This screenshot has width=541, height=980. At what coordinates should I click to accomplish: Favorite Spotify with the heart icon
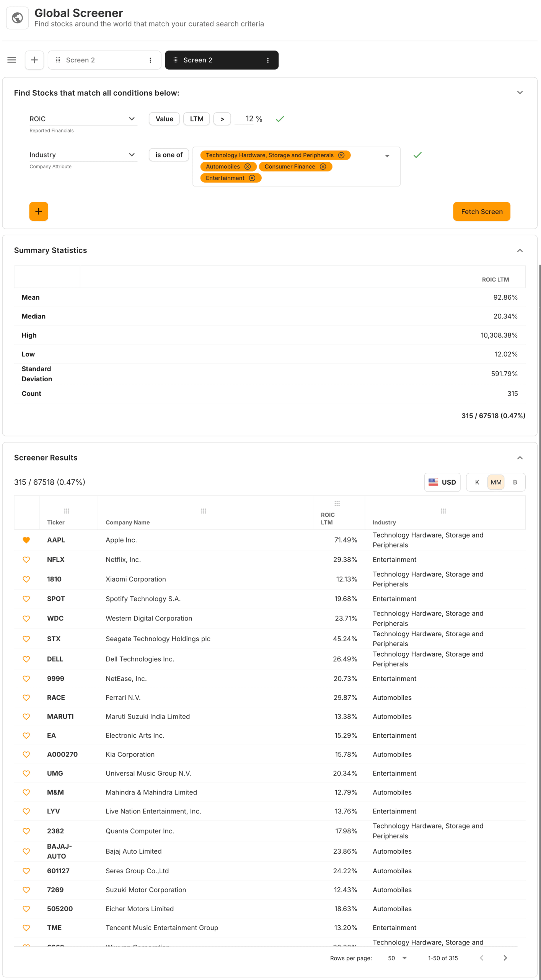[26, 599]
